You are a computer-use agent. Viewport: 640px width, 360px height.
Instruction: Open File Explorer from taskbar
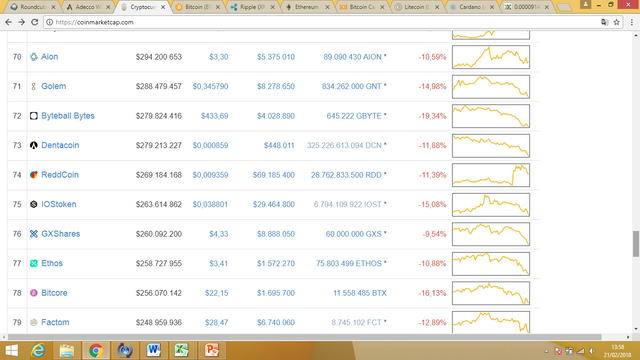67,350
